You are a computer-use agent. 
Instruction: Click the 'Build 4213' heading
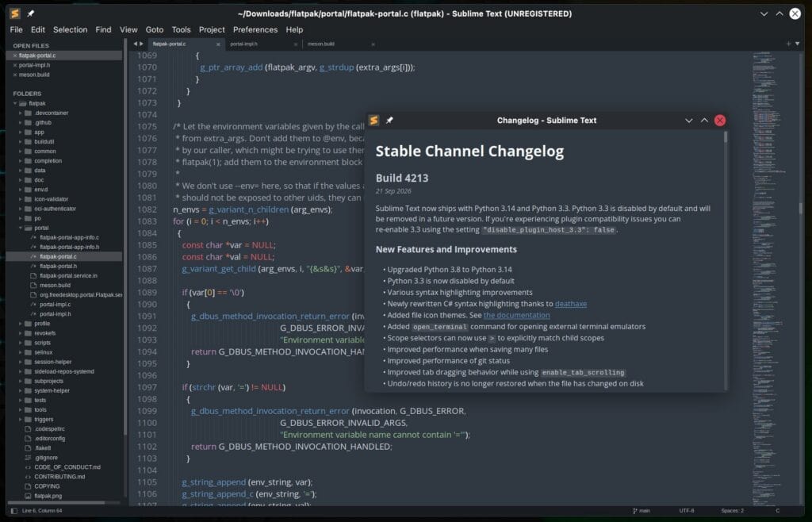[x=402, y=178]
